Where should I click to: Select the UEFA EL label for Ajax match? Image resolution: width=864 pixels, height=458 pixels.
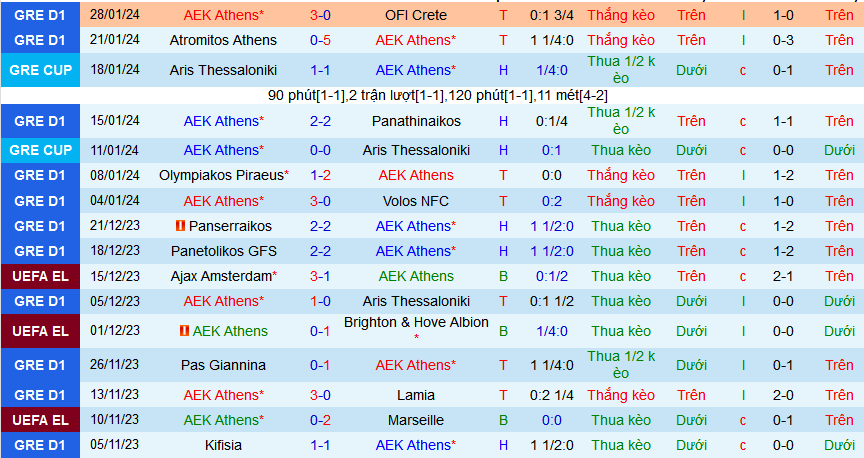[40, 276]
